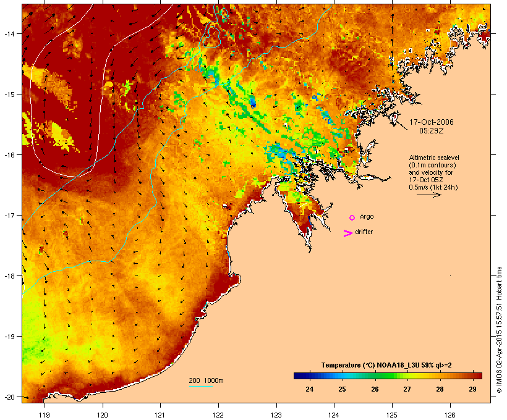Click the 'and velocity for' text line
The width and height of the screenshot is (507, 420).
point(431,172)
